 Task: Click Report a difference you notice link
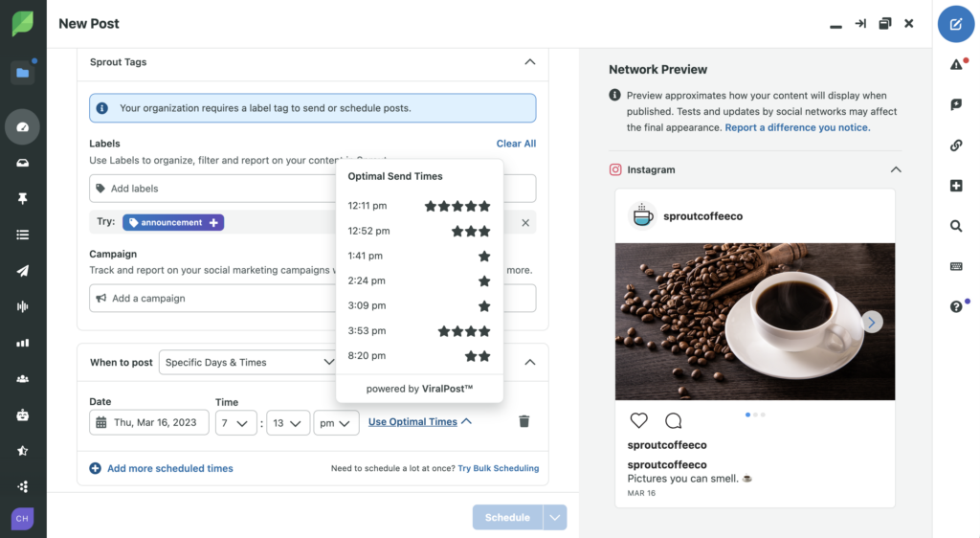click(797, 127)
